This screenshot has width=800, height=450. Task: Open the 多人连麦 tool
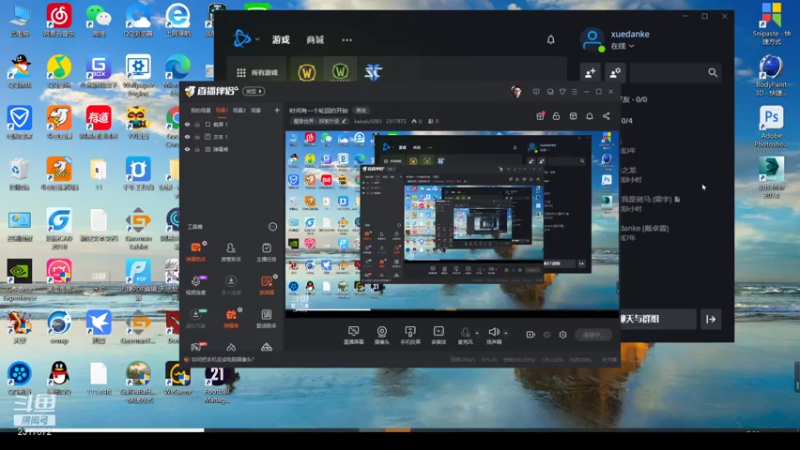231,285
